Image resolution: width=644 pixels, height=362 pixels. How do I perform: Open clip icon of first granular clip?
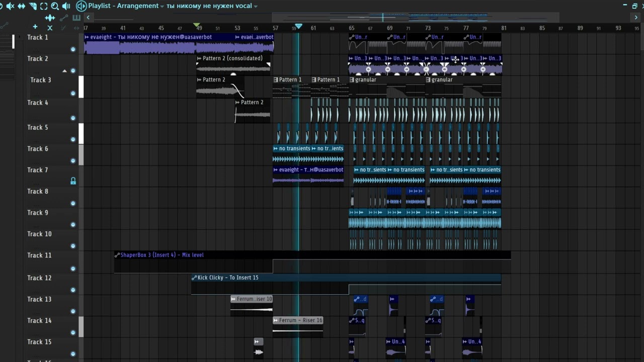pos(352,79)
